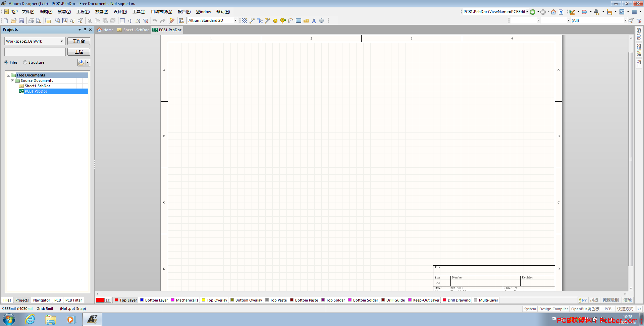Image resolution: width=644 pixels, height=326 pixels.
Task: Click the green navigate Back arrow
Action: pyautogui.click(x=532, y=12)
